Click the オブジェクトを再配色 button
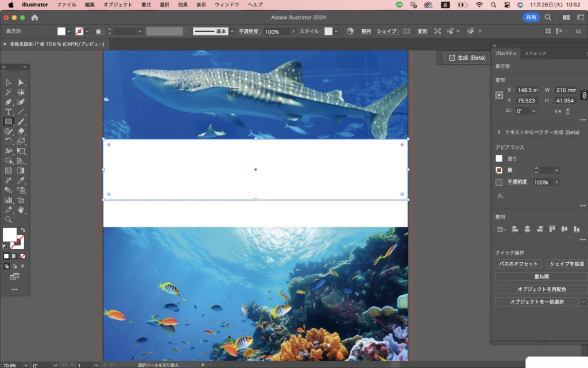The image size is (588, 368). point(541,289)
